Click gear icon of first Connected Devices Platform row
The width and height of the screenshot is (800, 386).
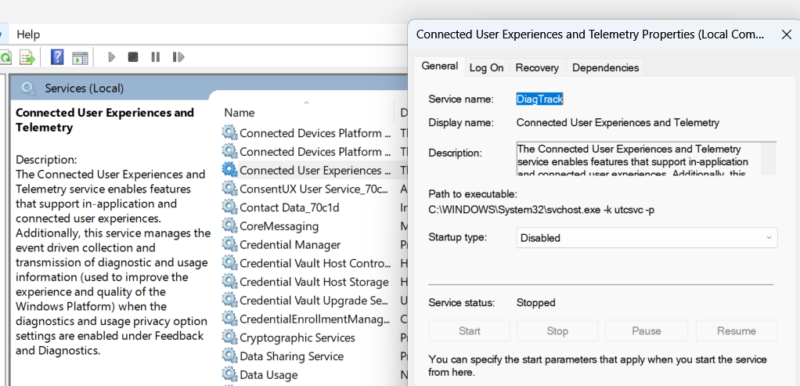point(230,133)
